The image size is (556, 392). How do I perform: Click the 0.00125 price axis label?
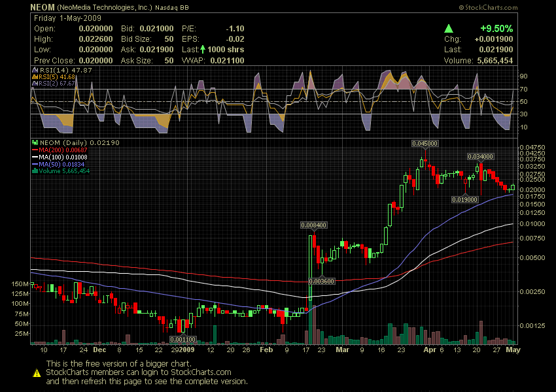[x=532, y=325]
